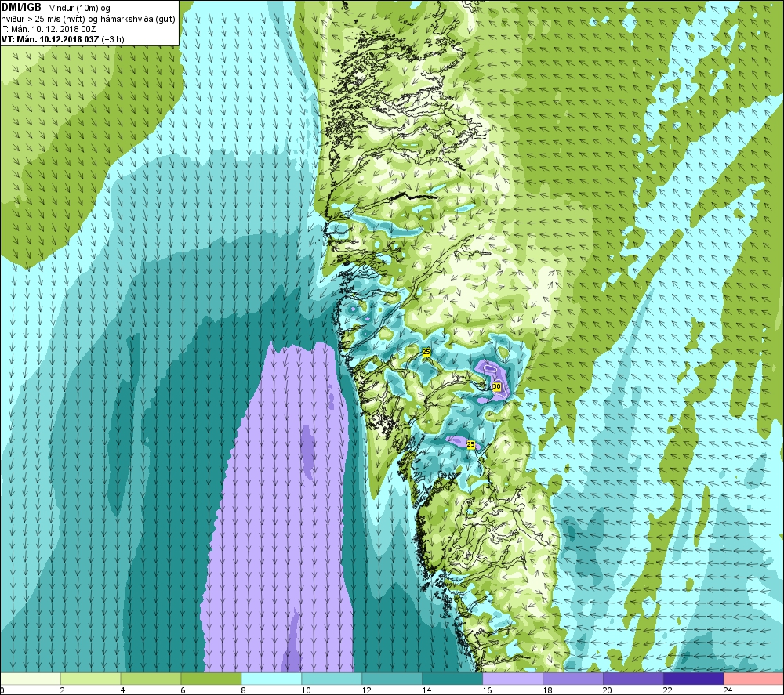Screen dimensions: 784x695
Task: Pick the 2–4 m/s light green legend swatch
Action: [x=90, y=679]
